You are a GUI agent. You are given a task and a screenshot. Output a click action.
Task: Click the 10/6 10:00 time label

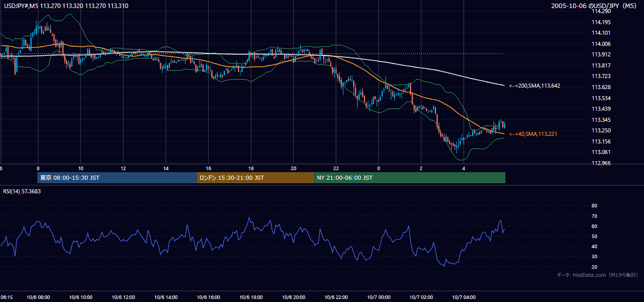81,297
